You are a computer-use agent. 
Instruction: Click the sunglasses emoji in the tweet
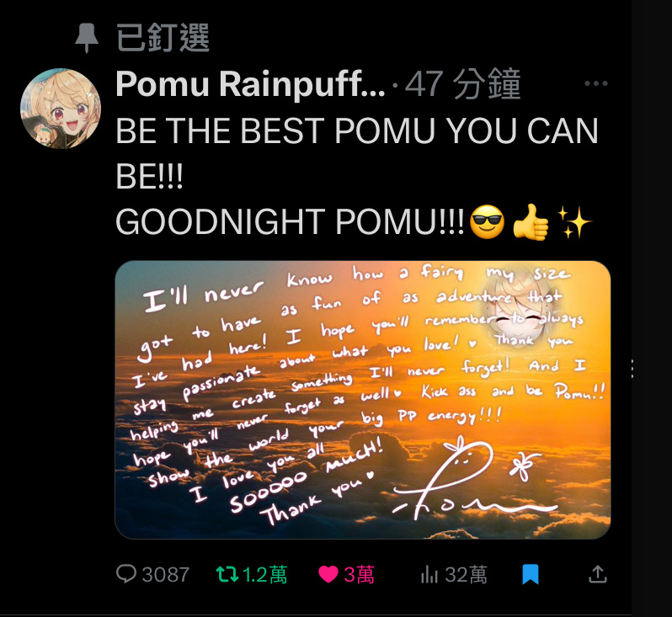(x=488, y=222)
